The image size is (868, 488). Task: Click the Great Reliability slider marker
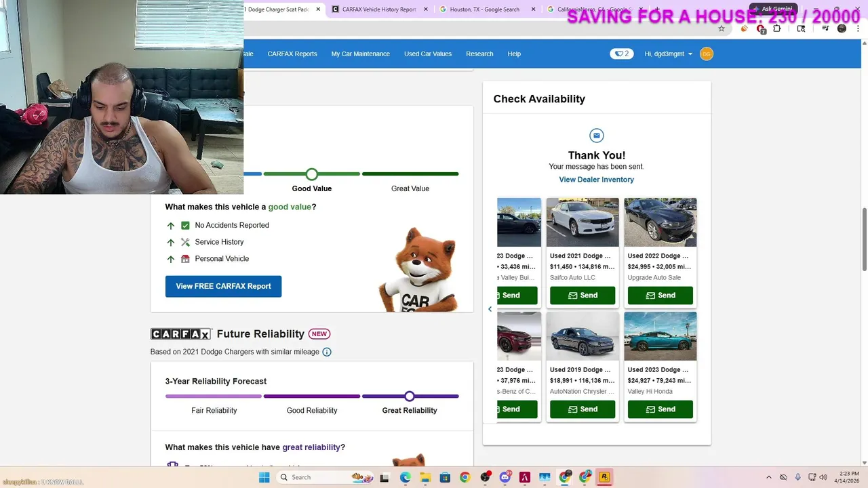tap(410, 396)
